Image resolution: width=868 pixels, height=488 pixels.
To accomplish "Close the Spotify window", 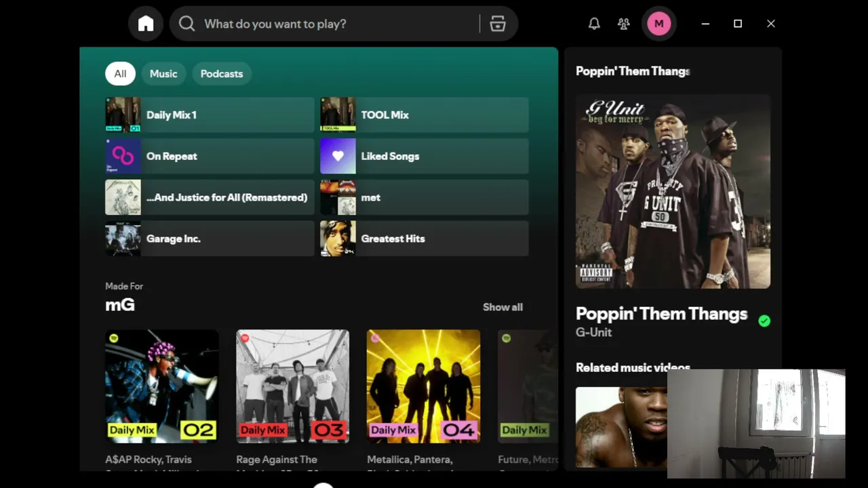I will pos(771,24).
